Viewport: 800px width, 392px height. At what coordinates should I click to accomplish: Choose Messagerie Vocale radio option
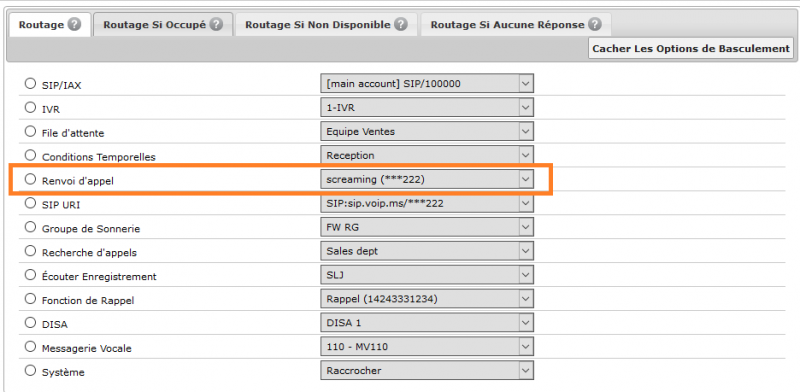tap(31, 346)
